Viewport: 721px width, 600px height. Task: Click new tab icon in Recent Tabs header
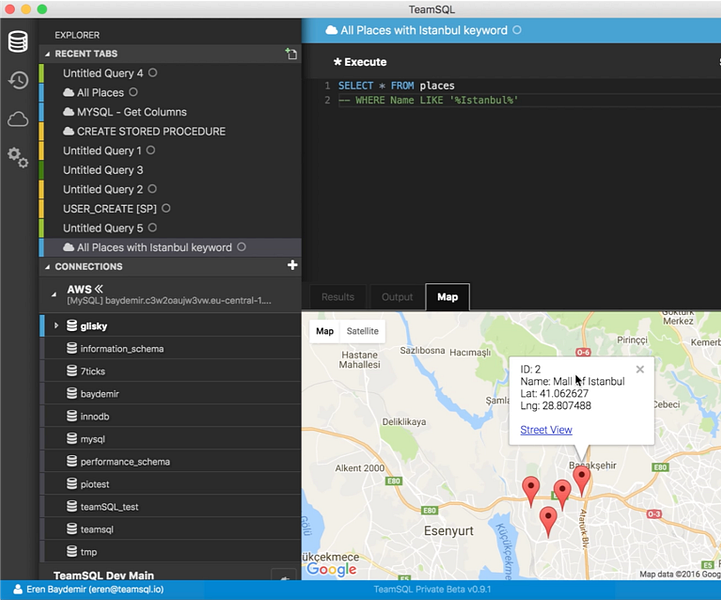(x=291, y=54)
